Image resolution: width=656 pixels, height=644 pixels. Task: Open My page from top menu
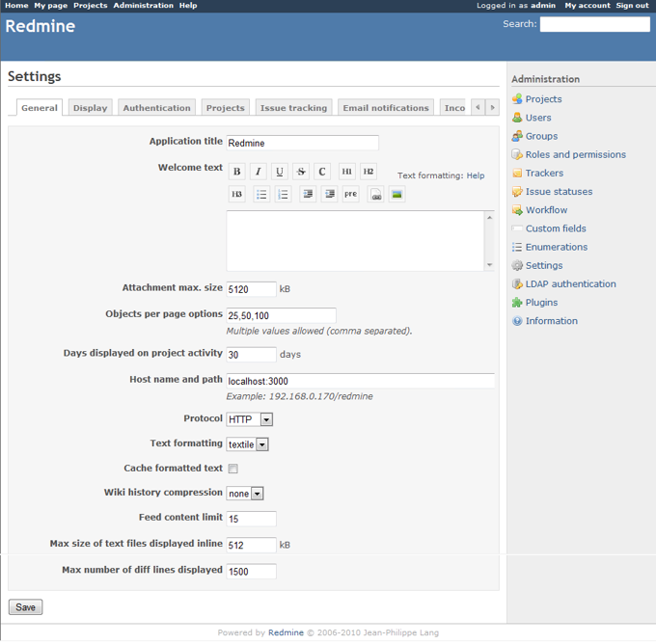tap(50, 6)
